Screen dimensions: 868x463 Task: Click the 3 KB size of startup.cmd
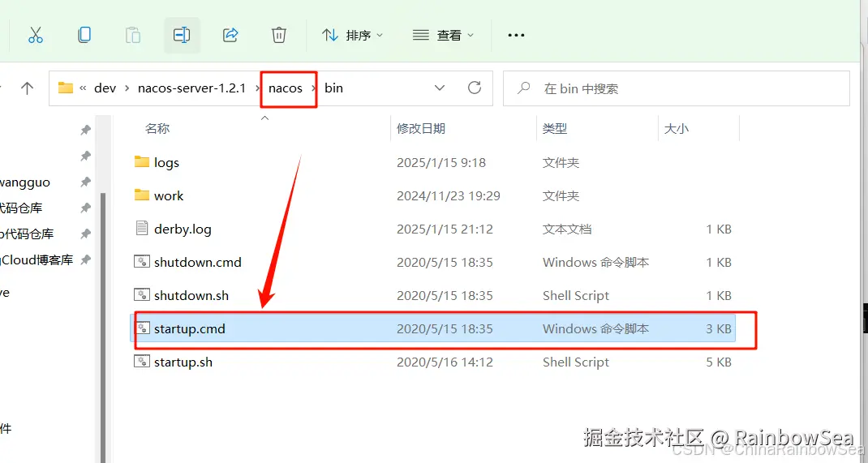(x=719, y=328)
